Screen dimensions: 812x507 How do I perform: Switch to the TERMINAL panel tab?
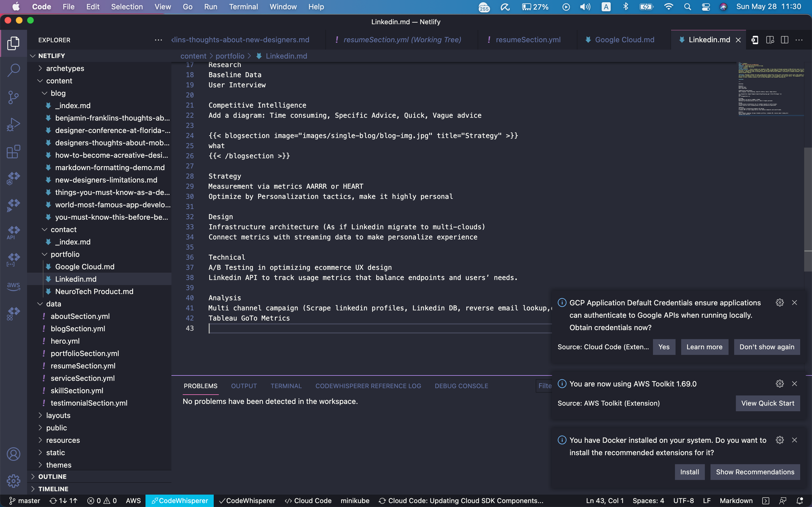[286, 386]
